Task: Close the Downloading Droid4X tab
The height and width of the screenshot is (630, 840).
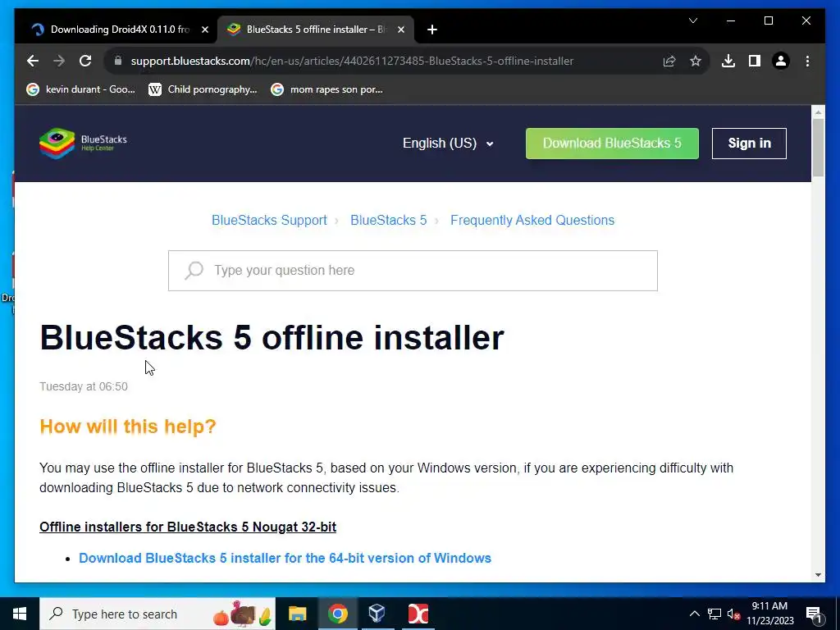Action: pyautogui.click(x=204, y=30)
